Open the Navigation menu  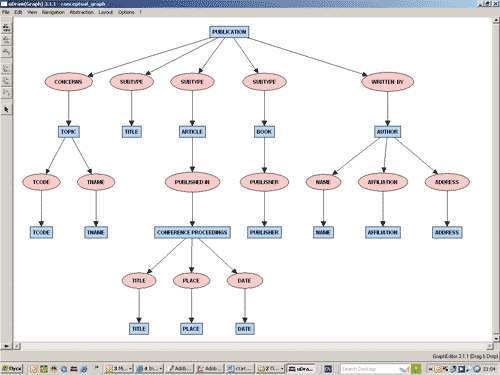tap(53, 12)
